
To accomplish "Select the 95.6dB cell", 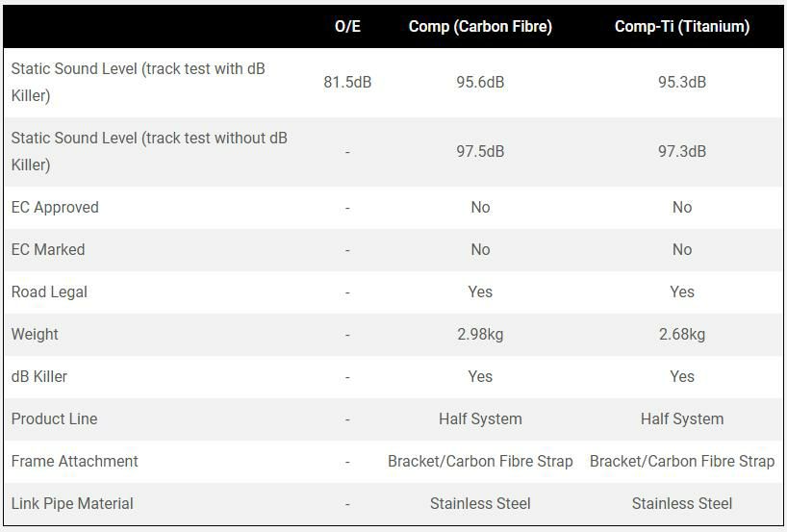I will (480, 83).
